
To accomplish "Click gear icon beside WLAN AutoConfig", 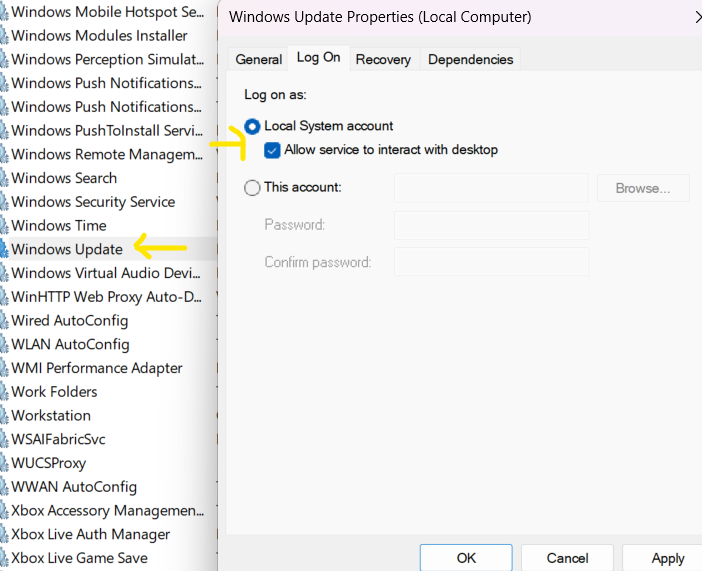I will point(4,344).
